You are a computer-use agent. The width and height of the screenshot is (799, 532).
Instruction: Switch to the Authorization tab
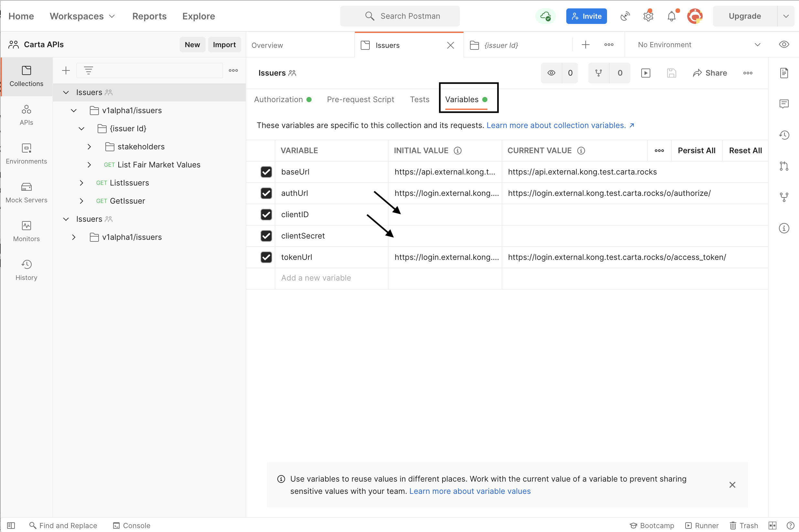pos(283,100)
